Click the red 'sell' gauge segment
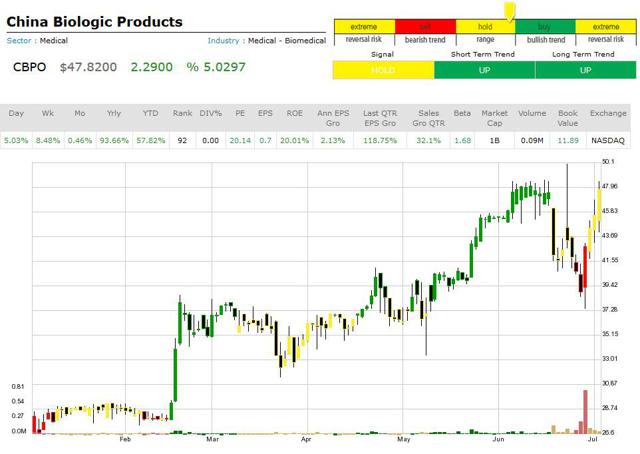The width and height of the screenshot is (640, 454). point(425,27)
